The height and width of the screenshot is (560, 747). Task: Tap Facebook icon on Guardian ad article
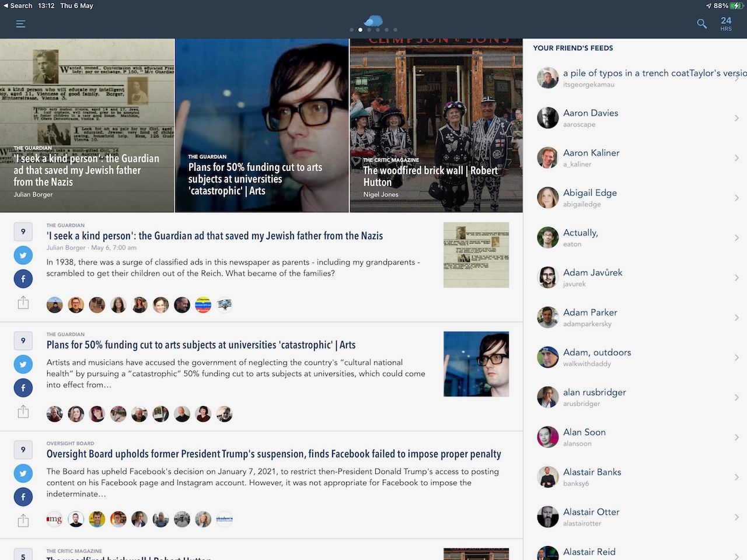pyautogui.click(x=23, y=279)
